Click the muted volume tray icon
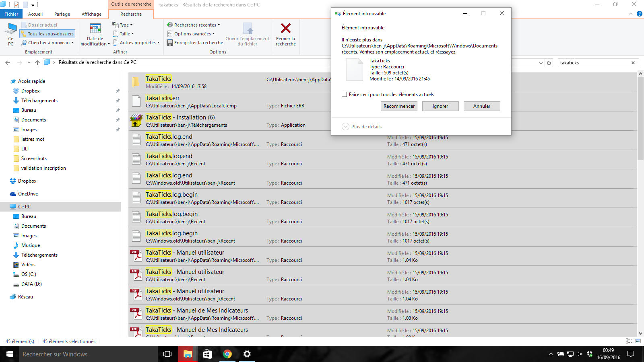The image size is (644, 362). click(x=580, y=354)
